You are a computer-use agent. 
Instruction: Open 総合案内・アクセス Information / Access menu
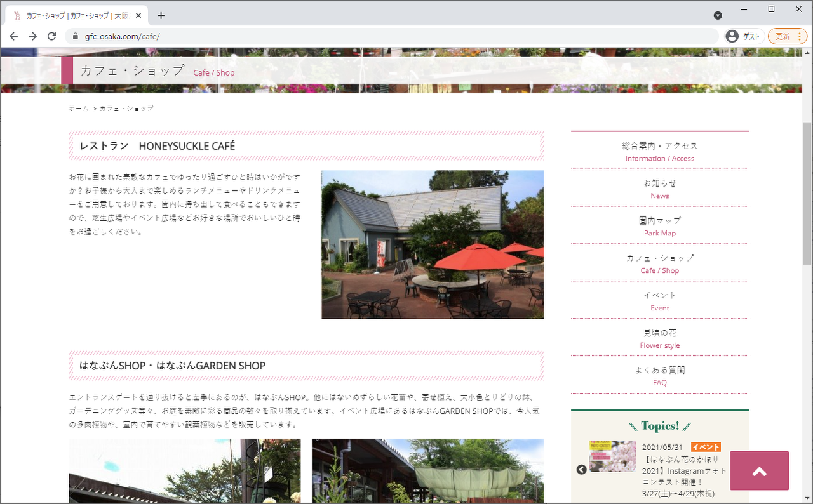point(660,151)
